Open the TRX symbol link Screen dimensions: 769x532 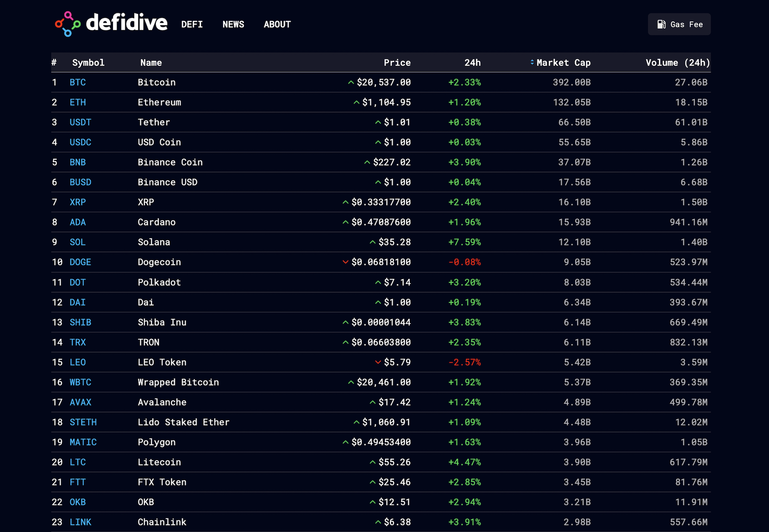click(x=78, y=342)
